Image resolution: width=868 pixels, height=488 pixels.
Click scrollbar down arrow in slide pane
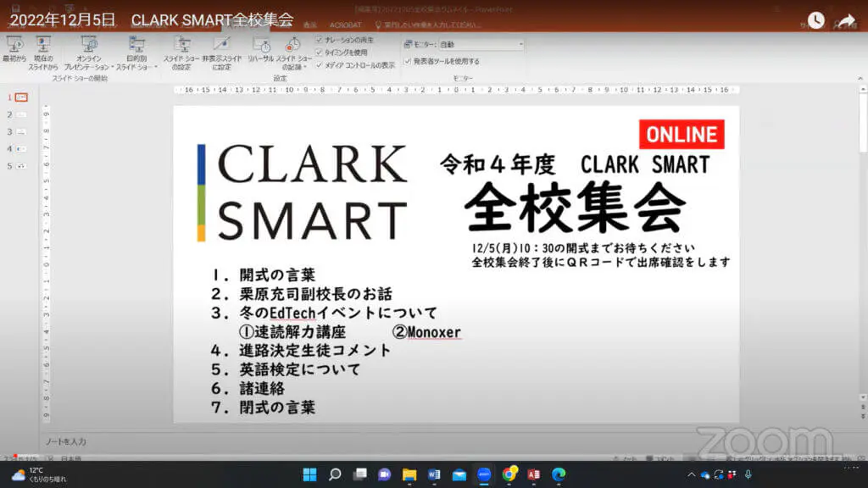tap(862, 397)
